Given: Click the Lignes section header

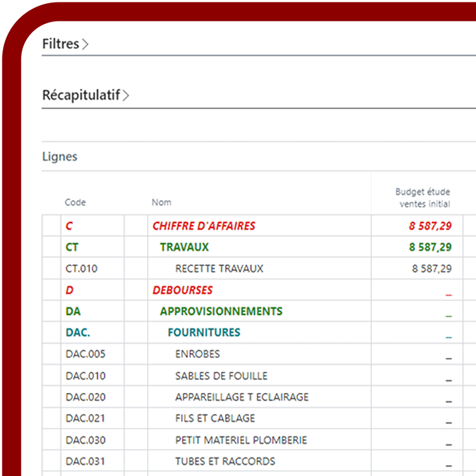Looking at the screenshot, I should click(x=60, y=157).
